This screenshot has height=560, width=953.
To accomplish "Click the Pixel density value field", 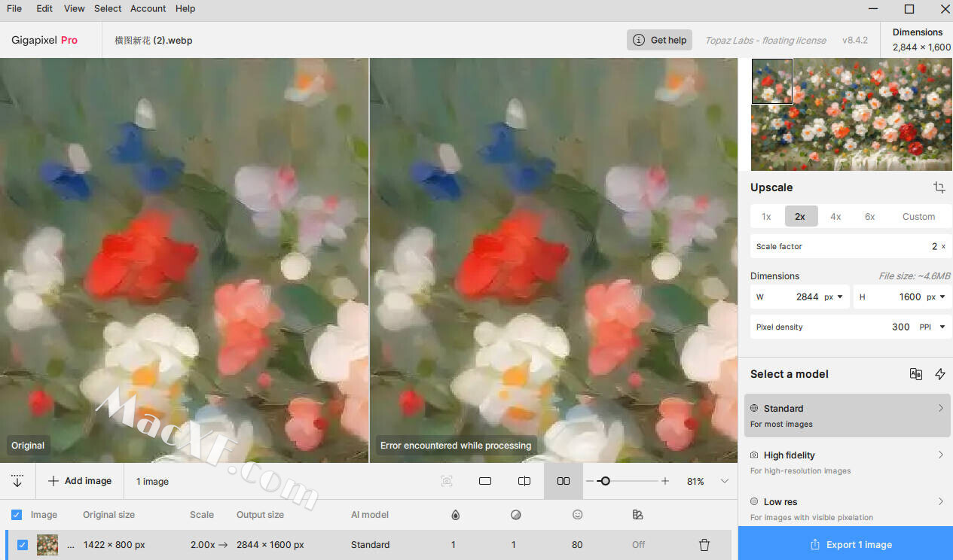I will (x=901, y=327).
